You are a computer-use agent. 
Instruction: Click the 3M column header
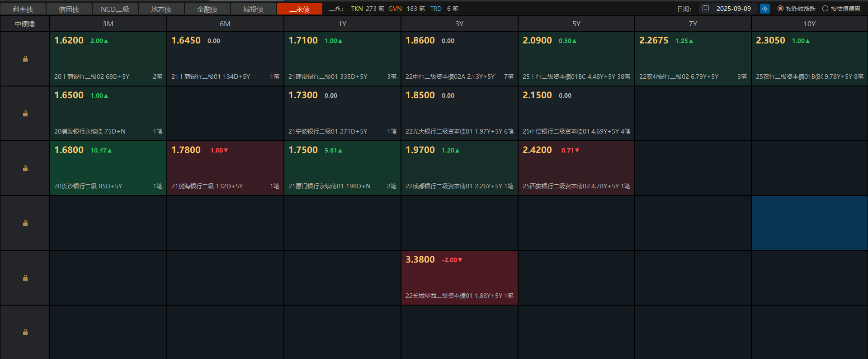click(x=108, y=24)
